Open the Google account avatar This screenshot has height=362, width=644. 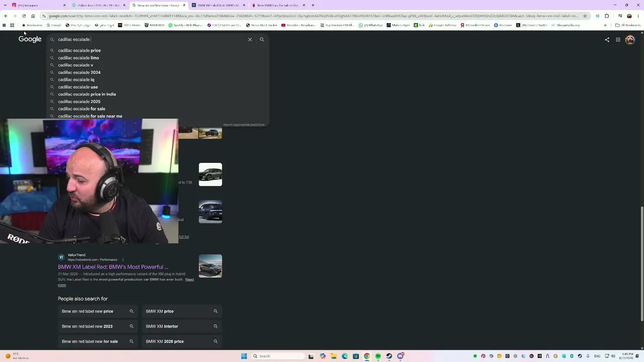pyautogui.click(x=630, y=40)
